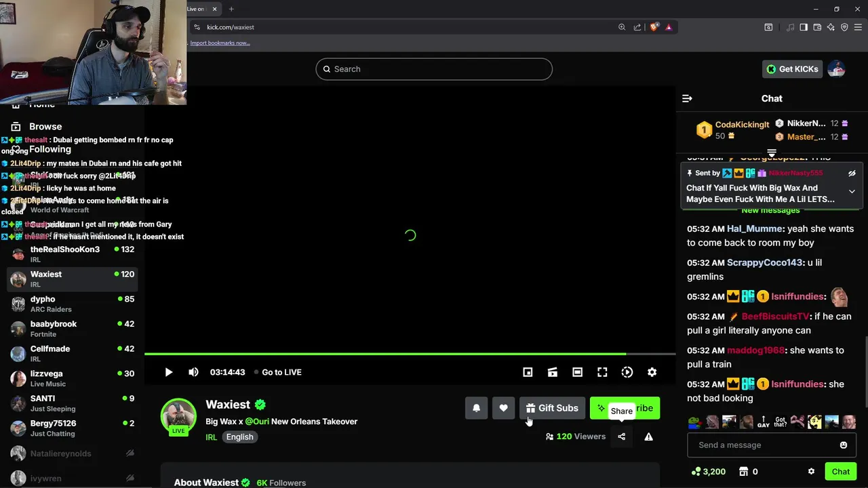The height and width of the screenshot is (488, 868).
Task: Toggle notifications bell for Waxiest
Action: click(476, 408)
